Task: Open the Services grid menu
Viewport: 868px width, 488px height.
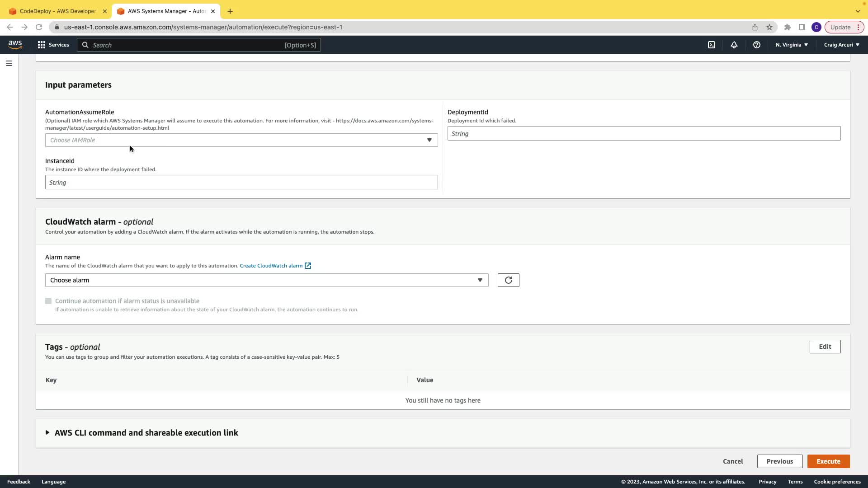Action: (53, 45)
